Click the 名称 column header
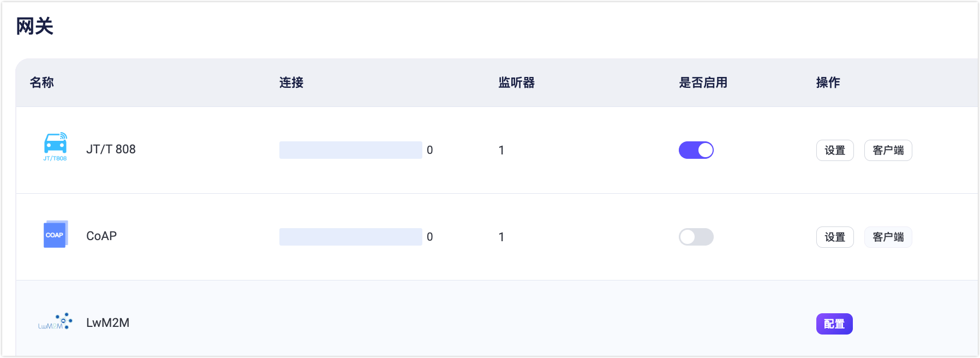Screen dimensions: 980x358 [42, 82]
